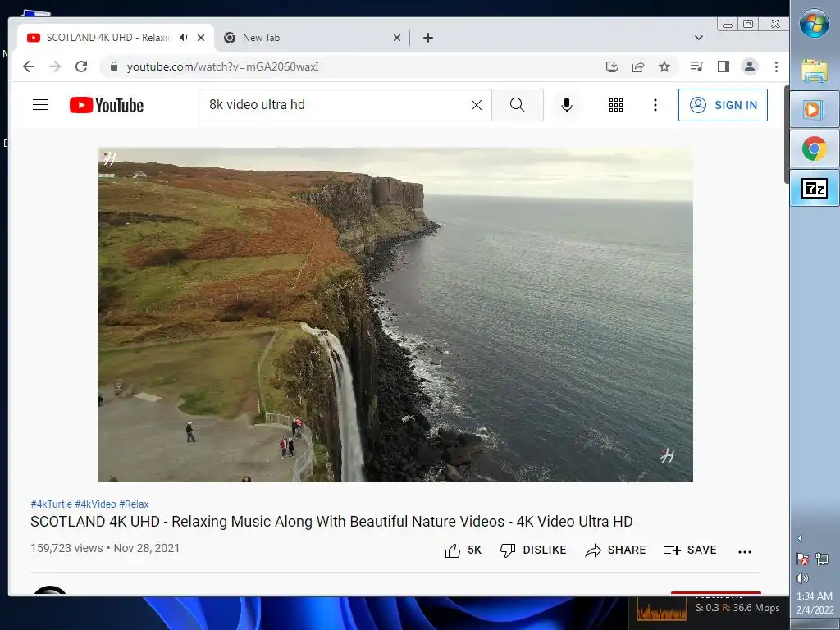Viewport: 840px width, 630px height.
Task: Like the video with thumbs up
Action: pyautogui.click(x=463, y=550)
